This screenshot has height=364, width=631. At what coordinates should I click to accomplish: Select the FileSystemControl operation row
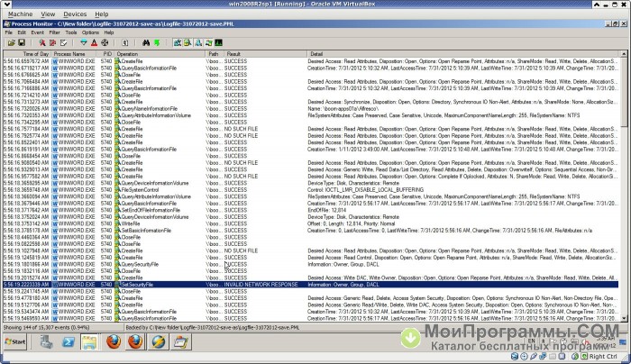311,190
